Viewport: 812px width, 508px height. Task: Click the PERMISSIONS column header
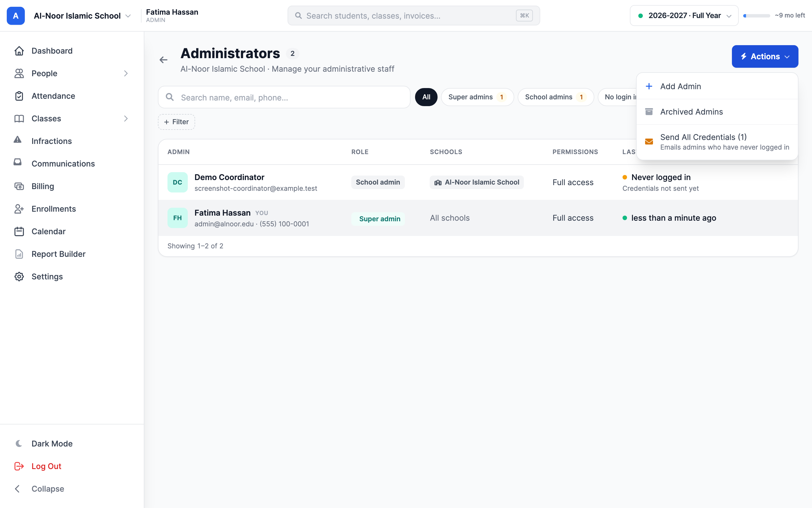pyautogui.click(x=575, y=152)
